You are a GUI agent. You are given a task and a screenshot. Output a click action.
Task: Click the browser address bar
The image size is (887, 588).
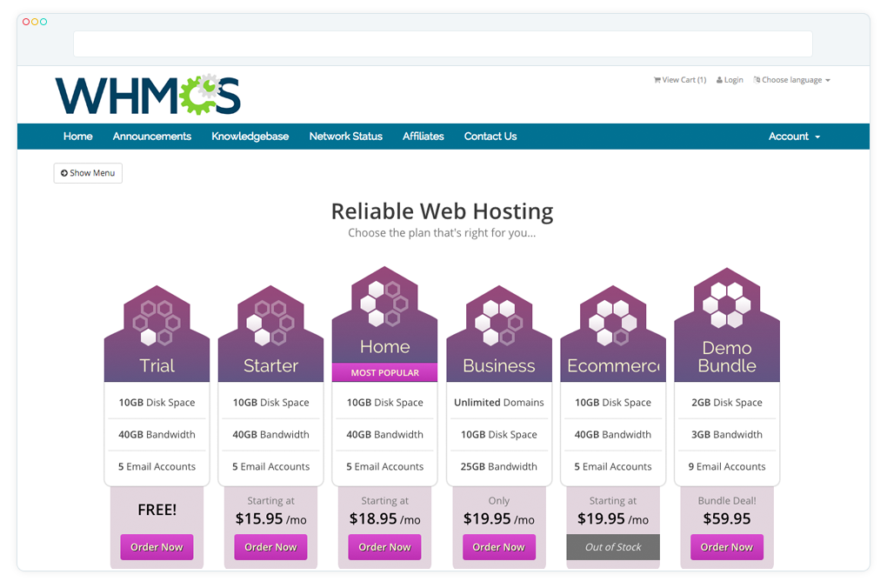point(443,44)
